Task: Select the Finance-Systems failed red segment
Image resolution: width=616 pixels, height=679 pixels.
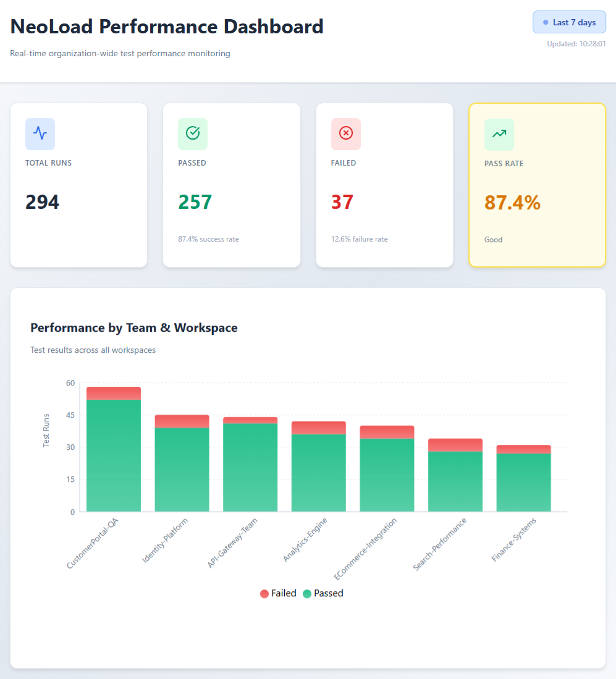Action: click(x=524, y=449)
